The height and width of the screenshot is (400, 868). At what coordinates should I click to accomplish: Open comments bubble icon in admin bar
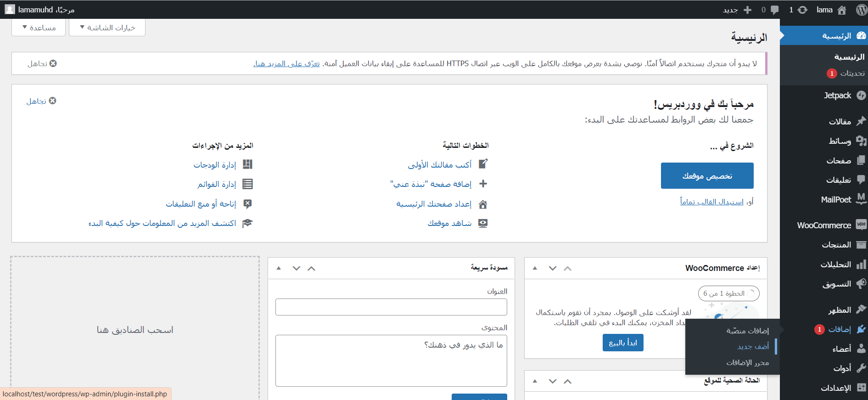click(x=775, y=10)
